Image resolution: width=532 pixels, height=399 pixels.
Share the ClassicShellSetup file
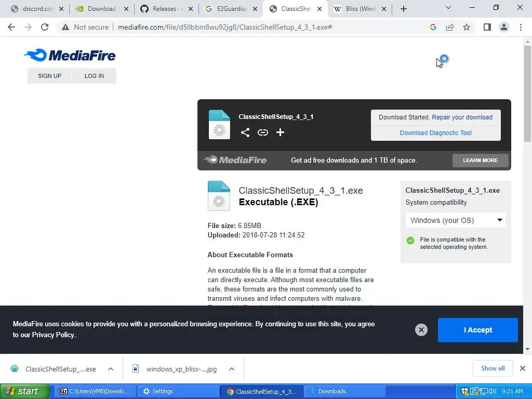[x=245, y=132]
